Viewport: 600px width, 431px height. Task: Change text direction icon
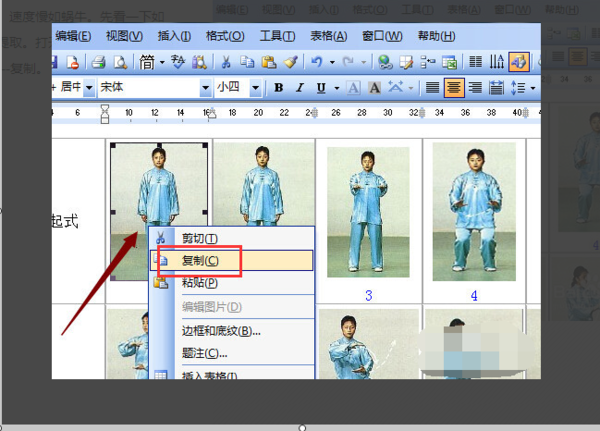497,62
